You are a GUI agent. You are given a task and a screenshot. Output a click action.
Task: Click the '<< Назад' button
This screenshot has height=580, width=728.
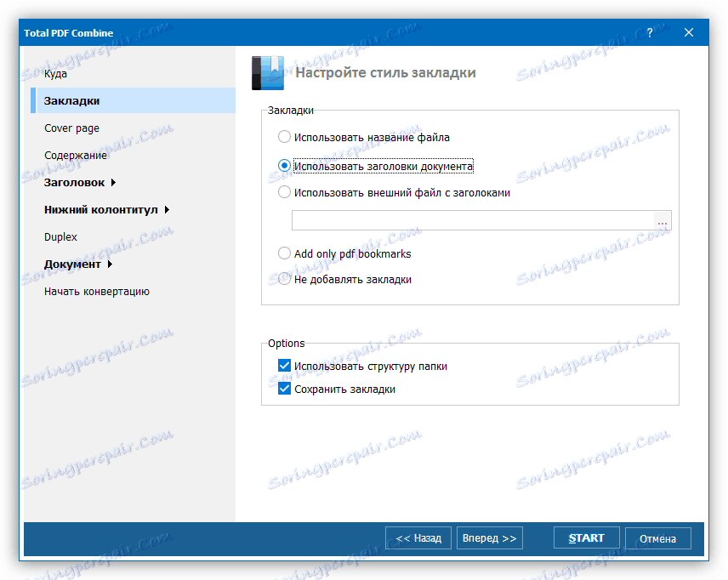tap(418, 538)
